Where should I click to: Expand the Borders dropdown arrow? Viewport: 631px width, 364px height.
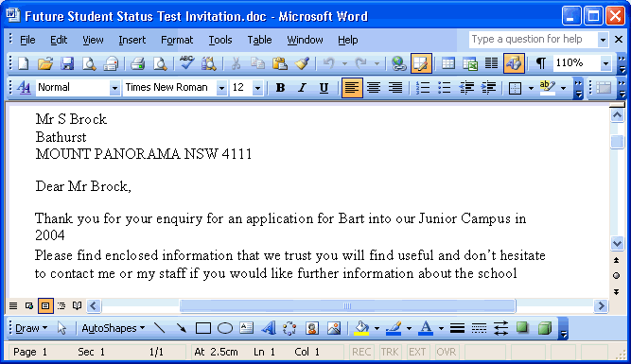tap(531, 88)
